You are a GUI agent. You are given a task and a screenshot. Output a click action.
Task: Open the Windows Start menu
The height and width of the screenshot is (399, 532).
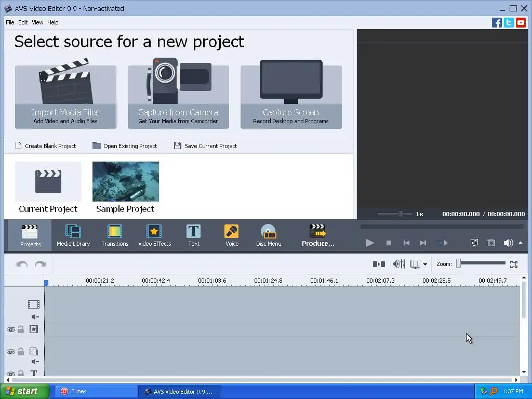(24, 391)
